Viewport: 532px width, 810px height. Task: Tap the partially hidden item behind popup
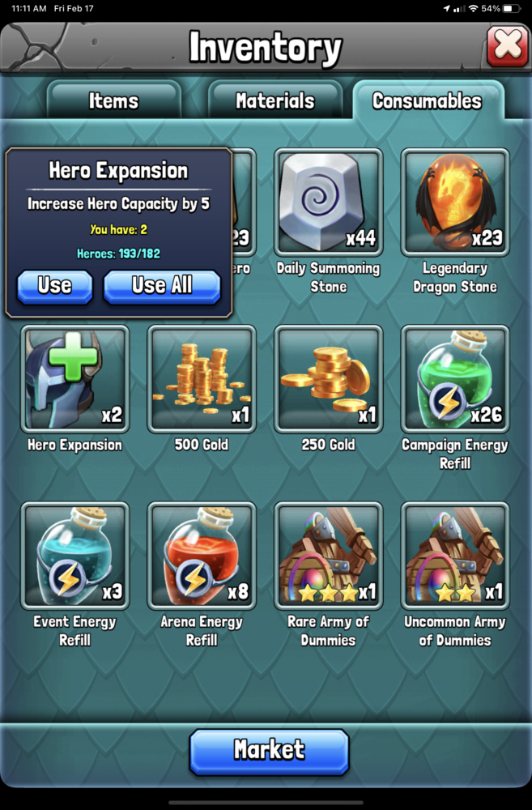pos(243,202)
